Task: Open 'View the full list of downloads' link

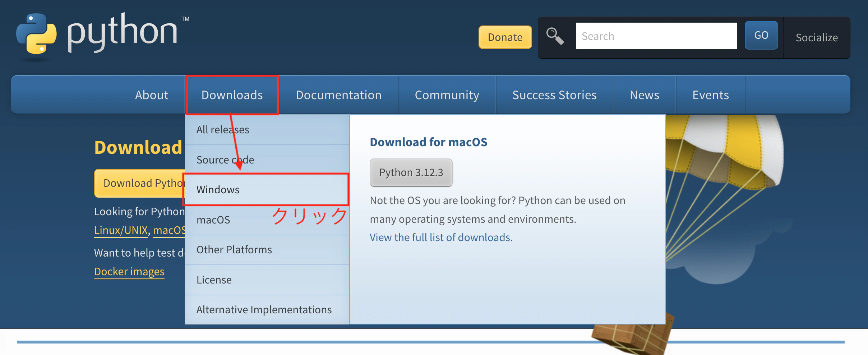Action: coord(440,238)
